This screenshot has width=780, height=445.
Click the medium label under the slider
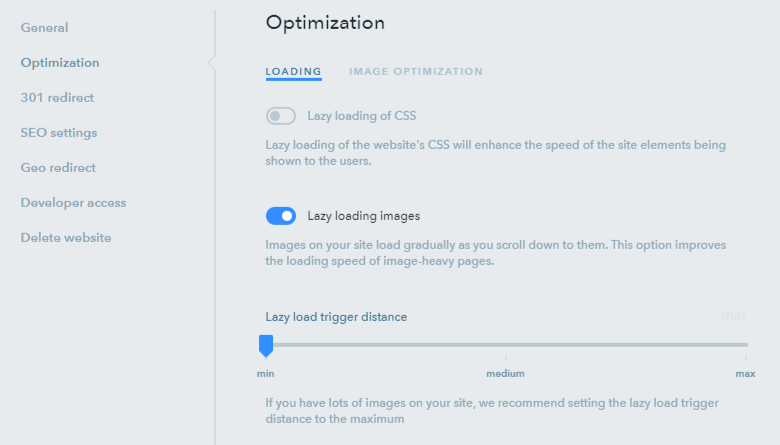[505, 373]
